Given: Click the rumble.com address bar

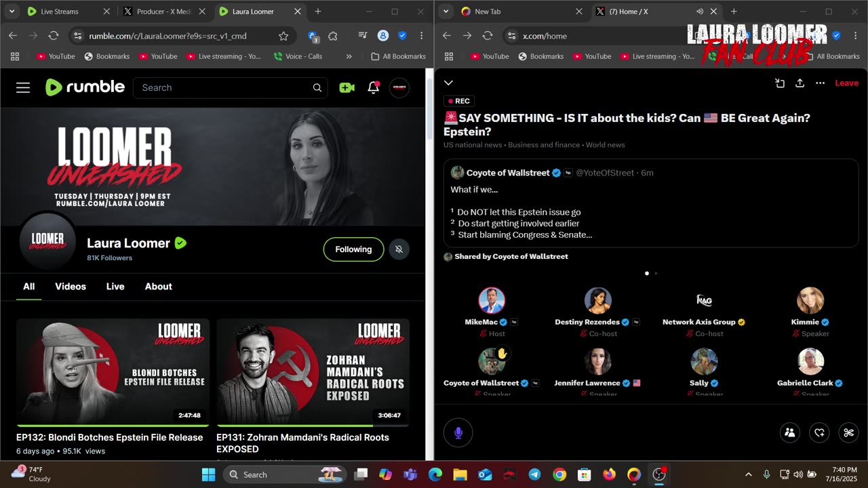Looking at the screenshot, I should click(167, 36).
